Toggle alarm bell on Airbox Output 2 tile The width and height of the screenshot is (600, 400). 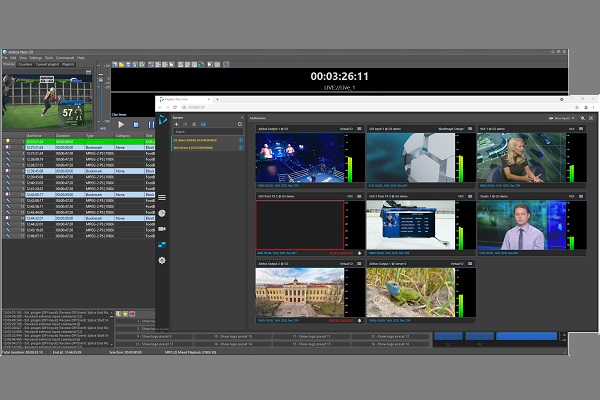[x=359, y=320]
